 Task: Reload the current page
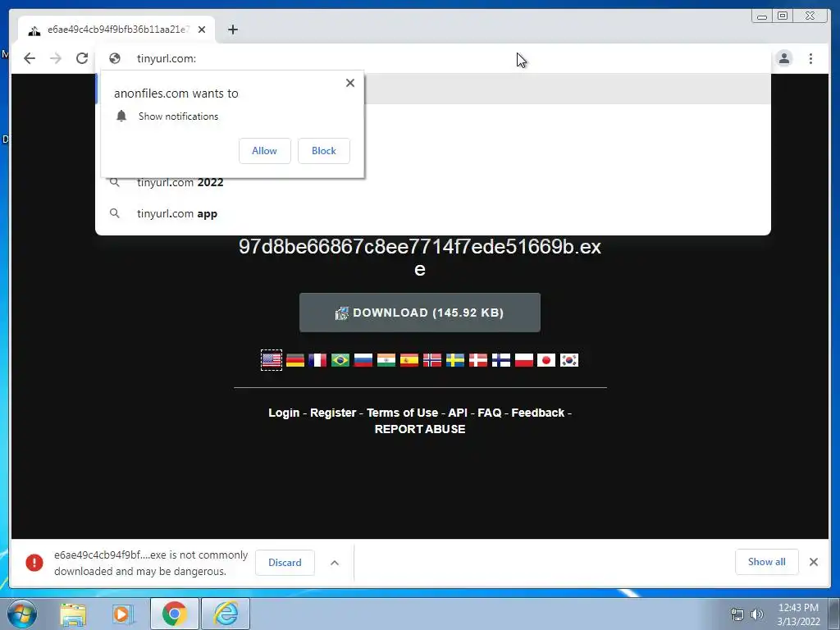[82, 58]
